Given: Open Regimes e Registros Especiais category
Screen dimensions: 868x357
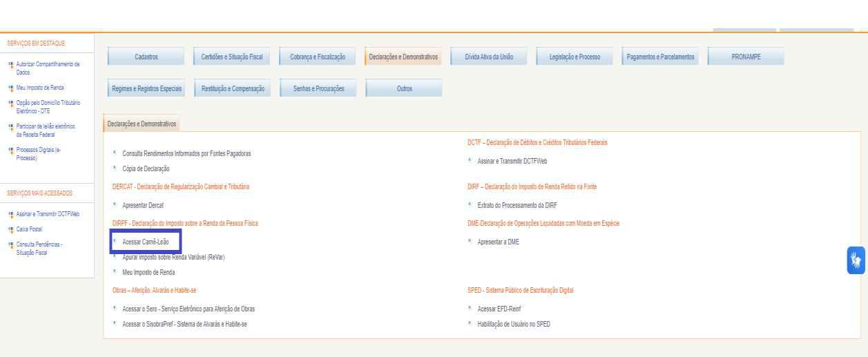Looking at the screenshot, I should coord(146,88).
